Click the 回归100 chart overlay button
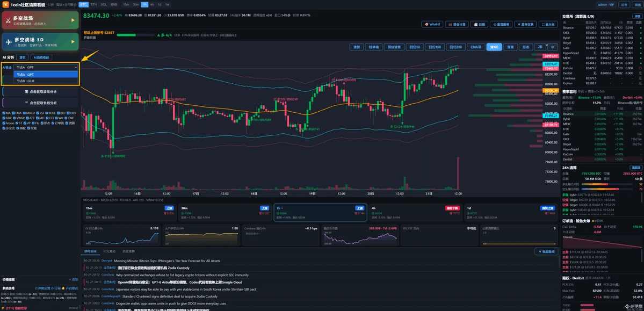Viewport: 644px width, 311px height. tap(435, 47)
